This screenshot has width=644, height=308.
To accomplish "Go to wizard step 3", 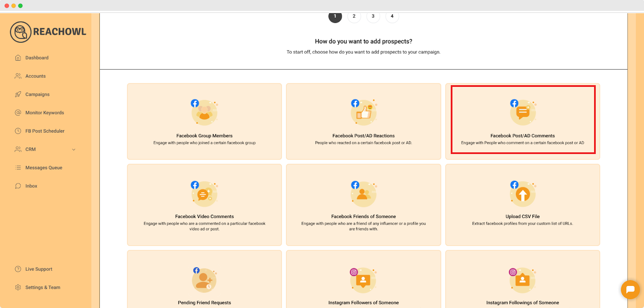I will tap(373, 16).
